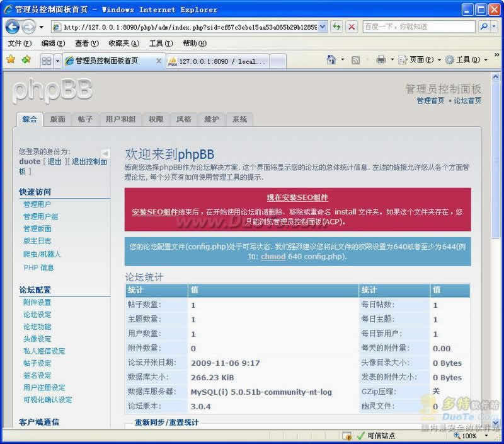The height and width of the screenshot is (444, 504).
Task: Open the 页面(P) toolbar menu
Action: pyautogui.click(x=419, y=59)
